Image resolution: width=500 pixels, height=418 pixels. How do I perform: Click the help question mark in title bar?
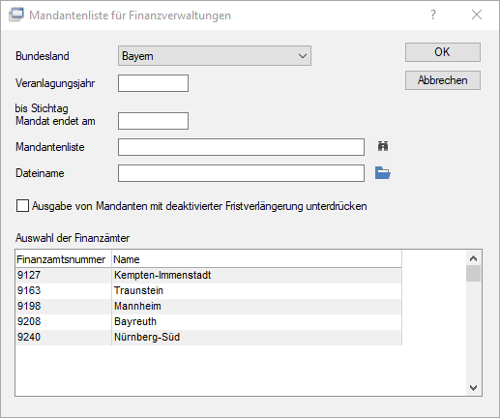point(433,15)
